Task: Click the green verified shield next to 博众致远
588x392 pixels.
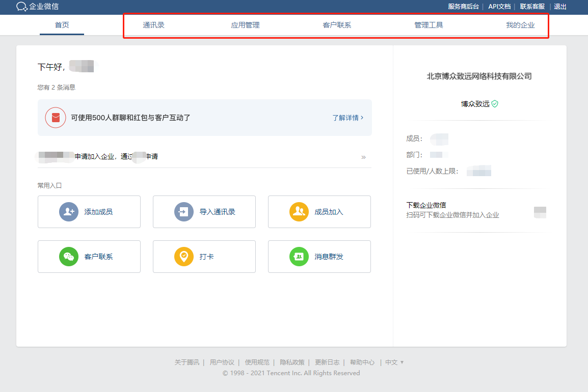Action: click(x=495, y=104)
